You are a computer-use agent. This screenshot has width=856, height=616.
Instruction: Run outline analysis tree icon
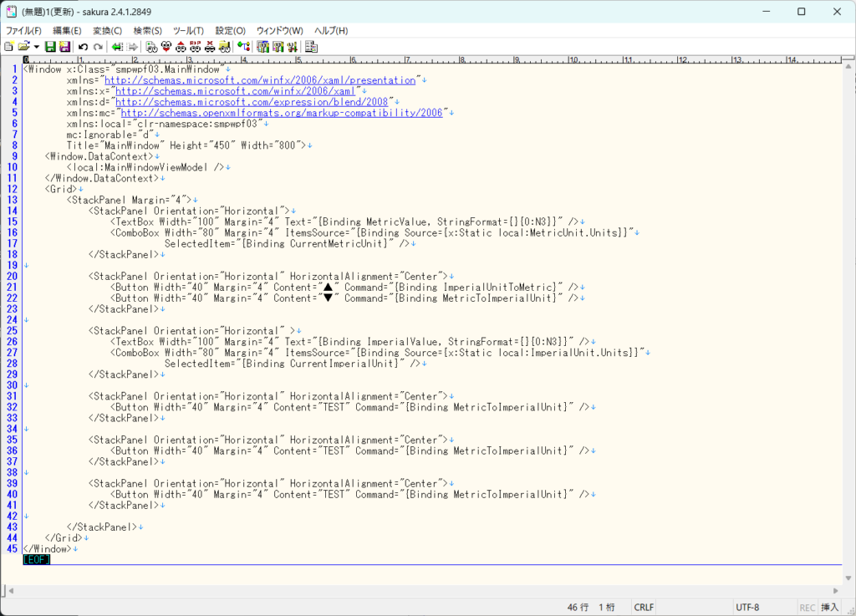243,47
